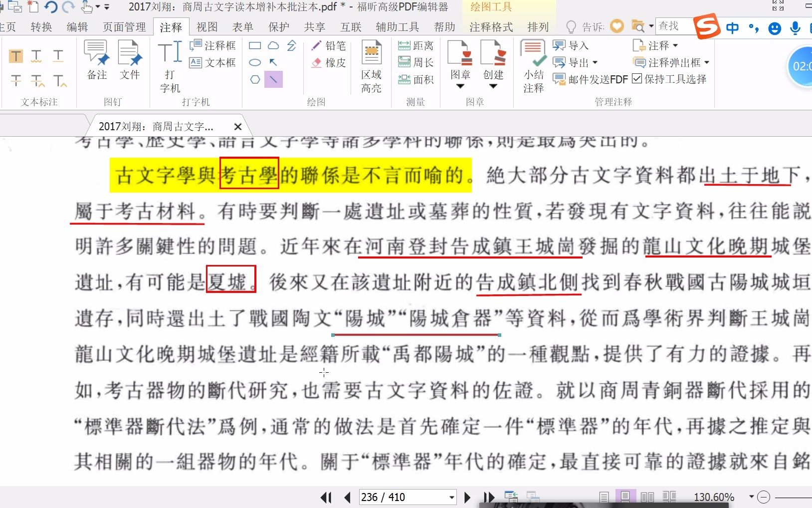
Task: Switch to continuous page view
Action: pos(625,497)
